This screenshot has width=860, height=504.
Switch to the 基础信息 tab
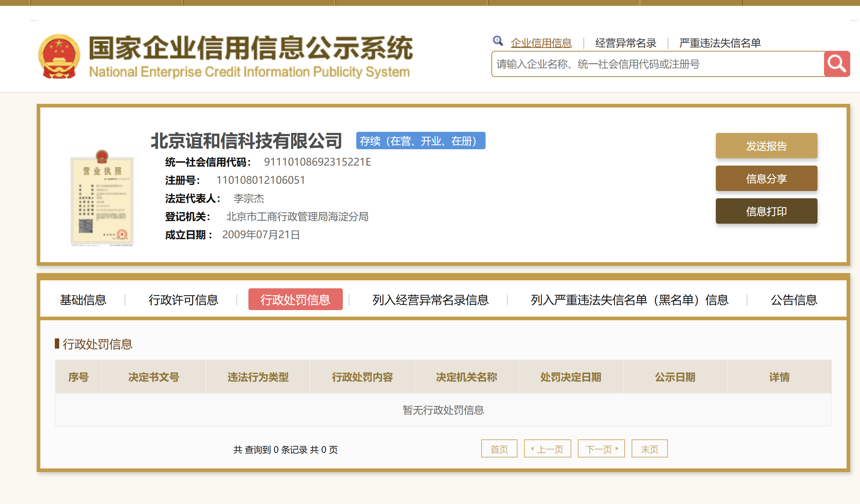click(x=83, y=300)
